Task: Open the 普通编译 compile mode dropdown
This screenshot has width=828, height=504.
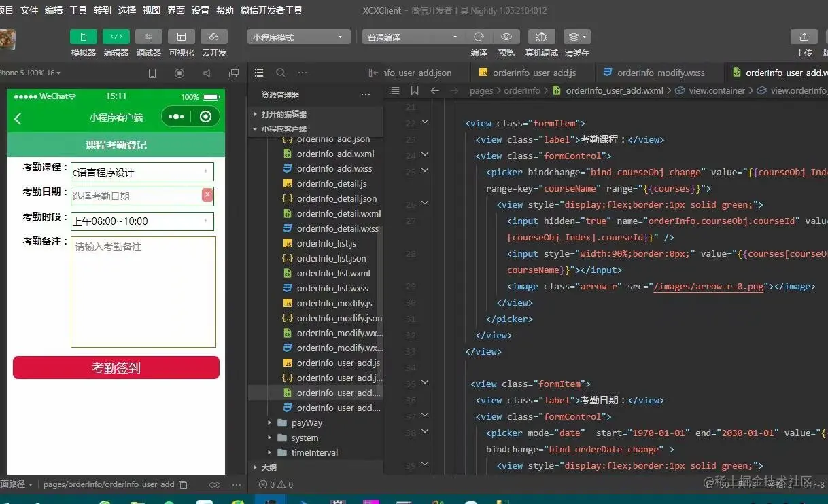Action: pos(413,37)
